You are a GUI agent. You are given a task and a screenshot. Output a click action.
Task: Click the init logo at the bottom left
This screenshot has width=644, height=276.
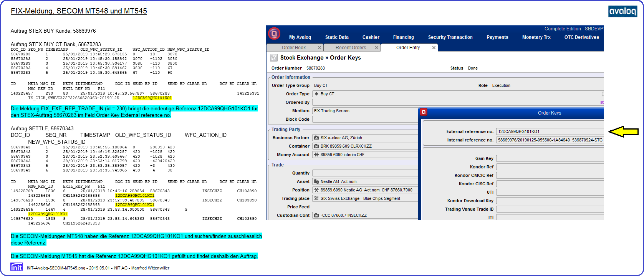coord(17,267)
